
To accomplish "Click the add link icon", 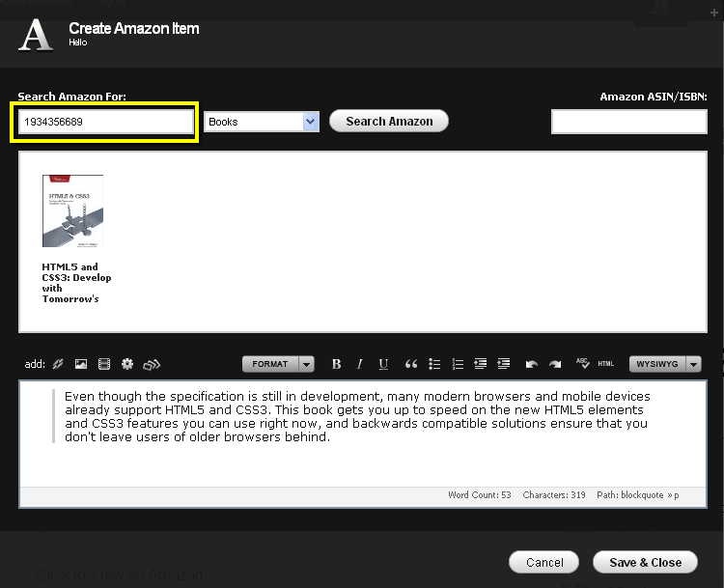I will (x=58, y=364).
